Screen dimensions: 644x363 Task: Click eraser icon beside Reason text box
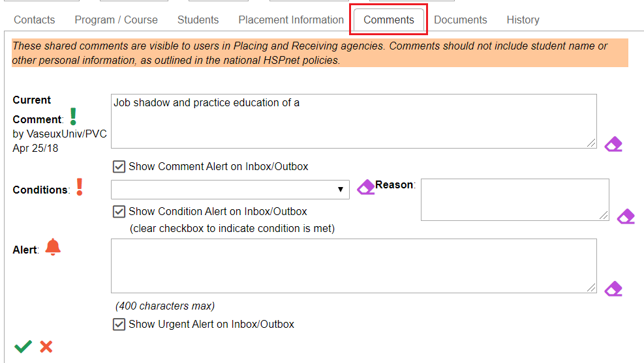626,216
